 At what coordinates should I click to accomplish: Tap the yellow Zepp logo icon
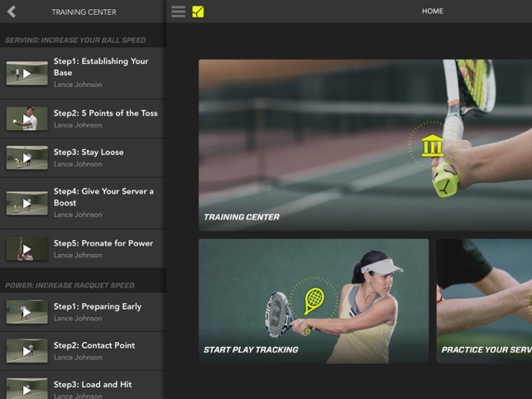(198, 12)
